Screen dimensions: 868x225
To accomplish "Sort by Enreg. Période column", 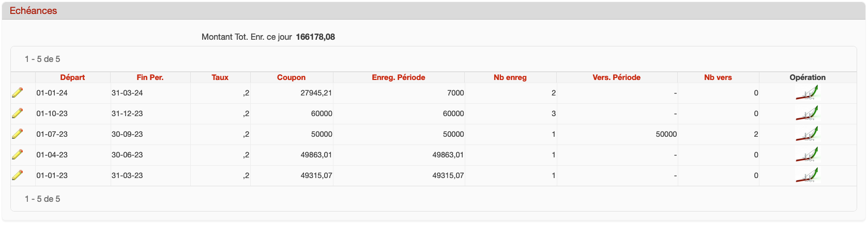I will 398,77.
